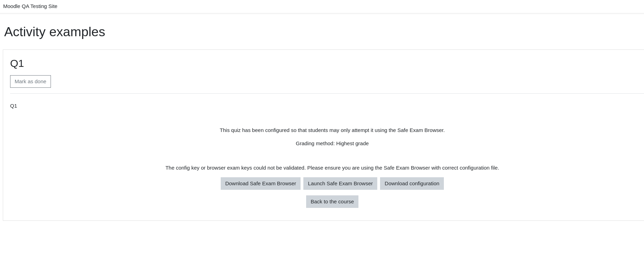
Task: Download Safe Exam Browser
Action: (x=260, y=184)
